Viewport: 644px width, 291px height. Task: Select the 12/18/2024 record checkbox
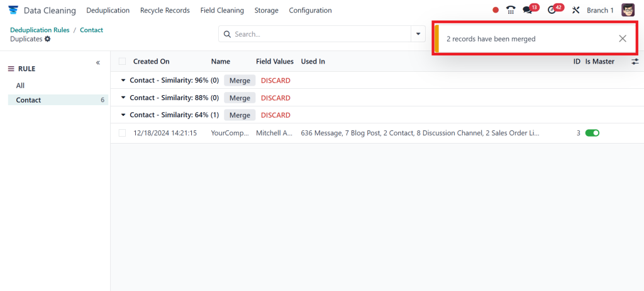(122, 133)
